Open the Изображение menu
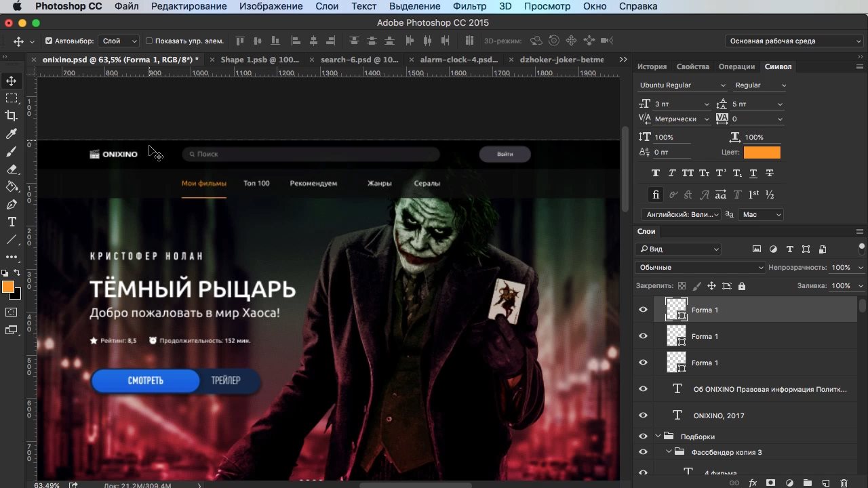 (x=271, y=6)
